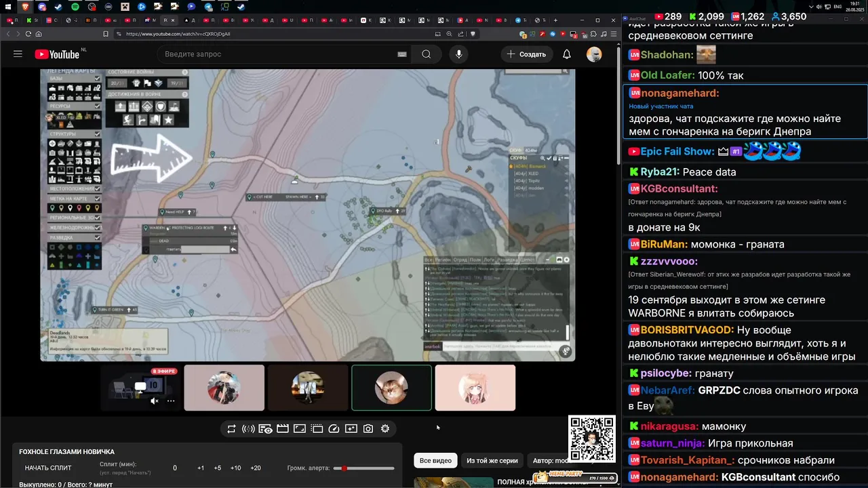Go back in browser history
Viewport: 868px width, 488px height.
coord(8,34)
